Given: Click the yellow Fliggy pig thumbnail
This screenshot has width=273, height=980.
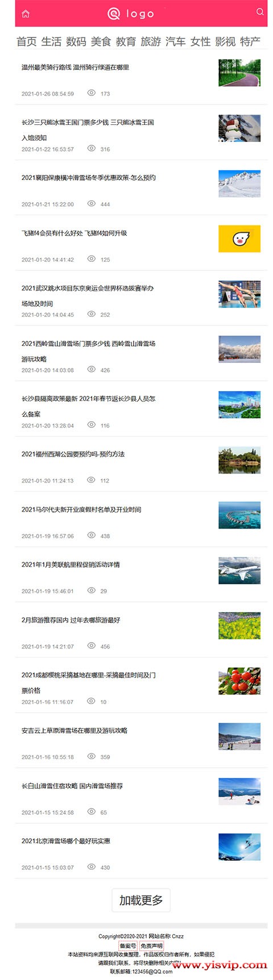Looking at the screenshot, I should [x=239, y=238].
